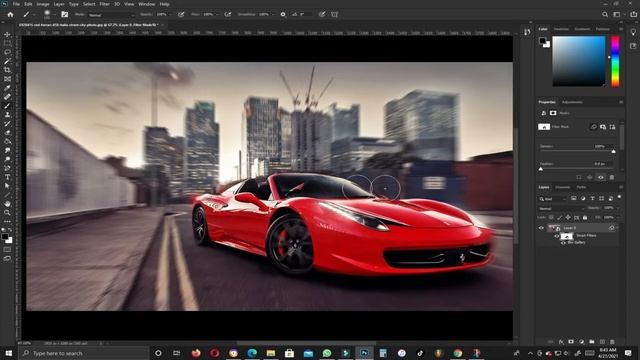
Task: Open the layer filter Kind dropdown
Action: pyautogui.click(x=553, y=199)
